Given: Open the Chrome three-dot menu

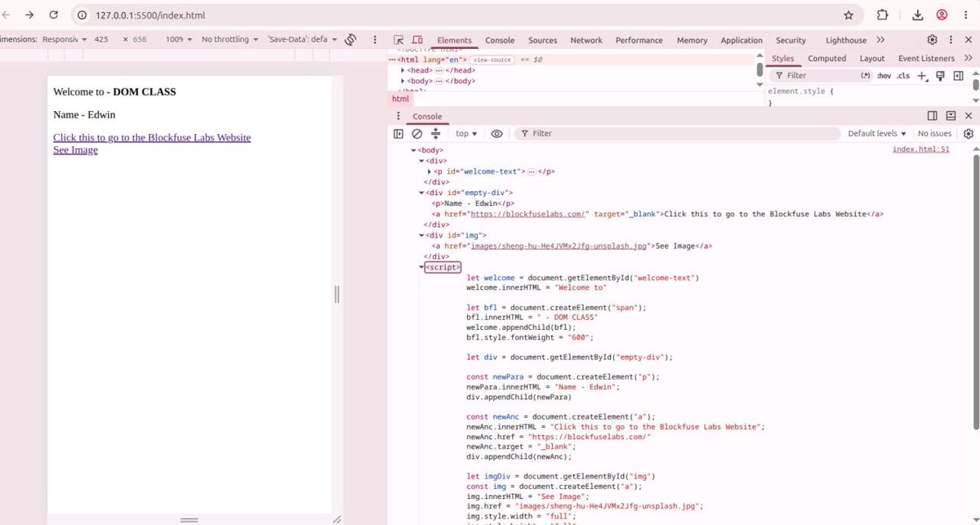Looking at the screenshot, I should point(965,15).
